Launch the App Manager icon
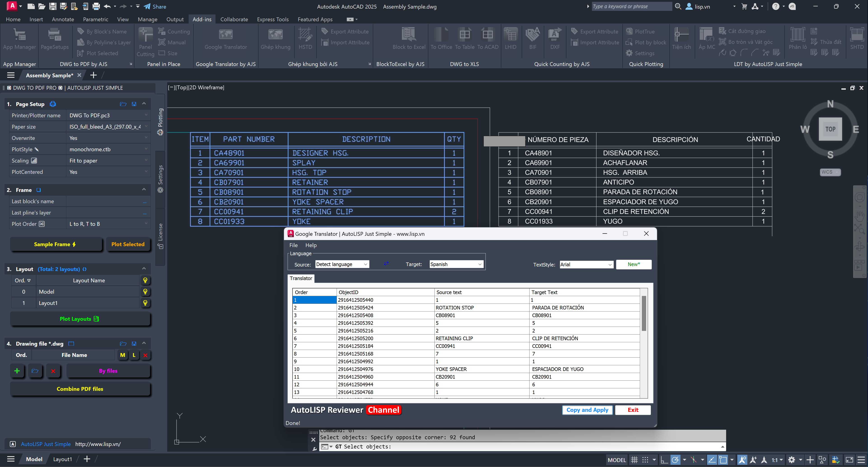868x467 pixels. point(20,35)
